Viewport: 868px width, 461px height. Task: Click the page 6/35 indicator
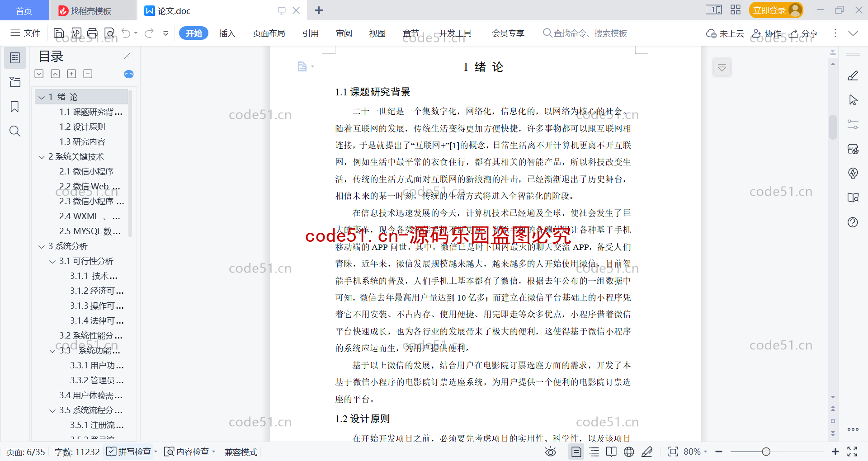coord(26,452)
